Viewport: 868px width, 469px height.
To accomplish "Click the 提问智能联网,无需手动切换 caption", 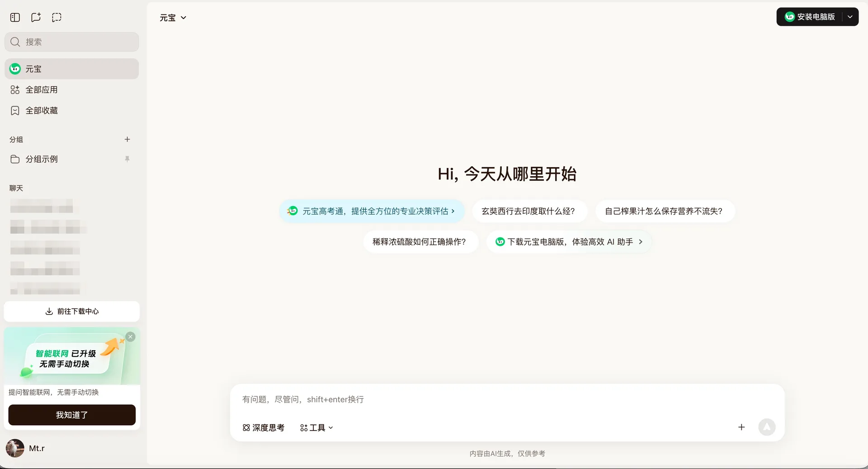I will [53, 392].
